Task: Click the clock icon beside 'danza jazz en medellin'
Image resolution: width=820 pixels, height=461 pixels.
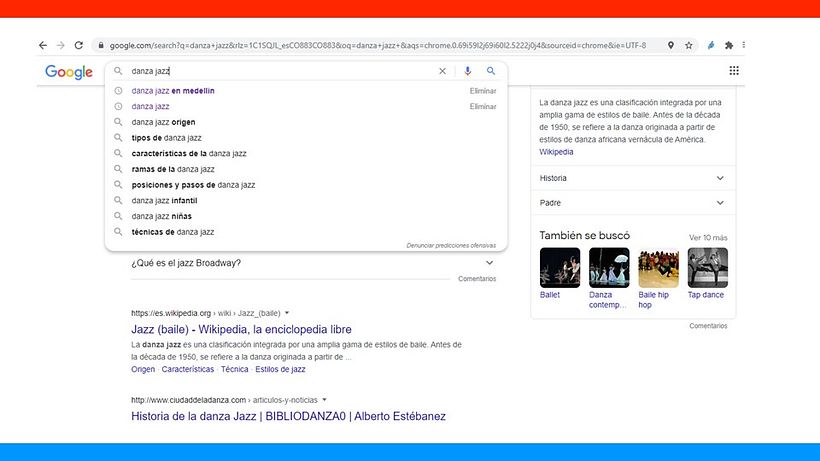Action: (118, 91)
